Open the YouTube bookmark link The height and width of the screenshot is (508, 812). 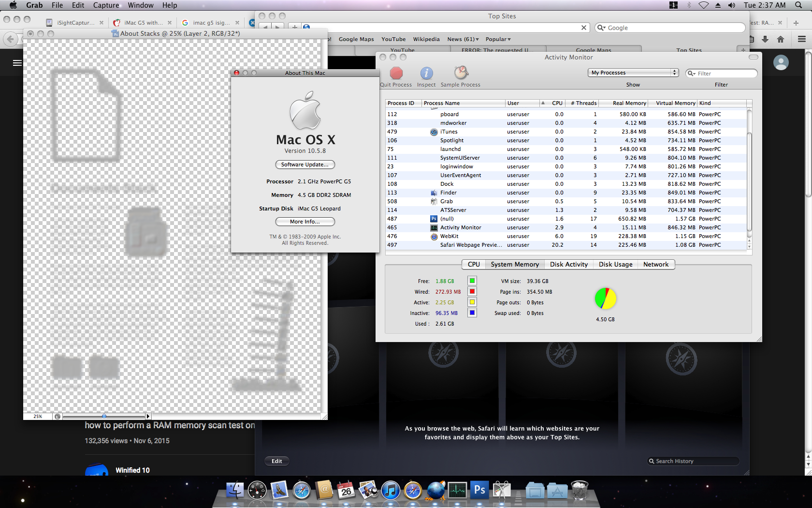(x=393, y=39)
